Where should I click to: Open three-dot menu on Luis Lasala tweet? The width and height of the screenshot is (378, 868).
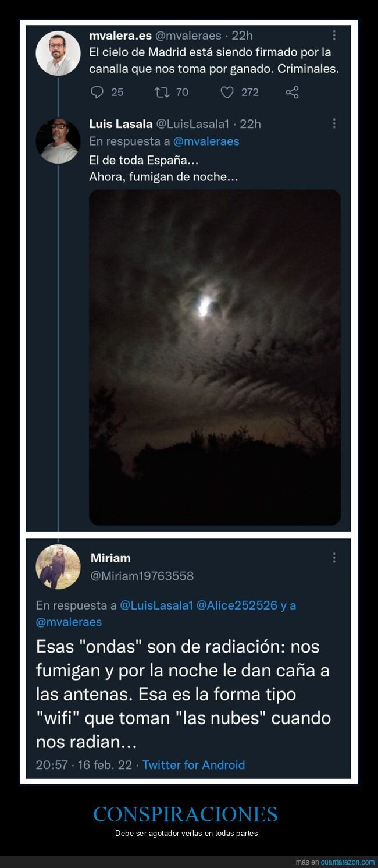point(334,123)
